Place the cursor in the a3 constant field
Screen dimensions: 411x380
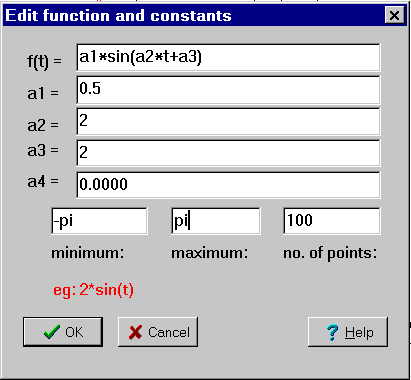[x=228, y=153]
